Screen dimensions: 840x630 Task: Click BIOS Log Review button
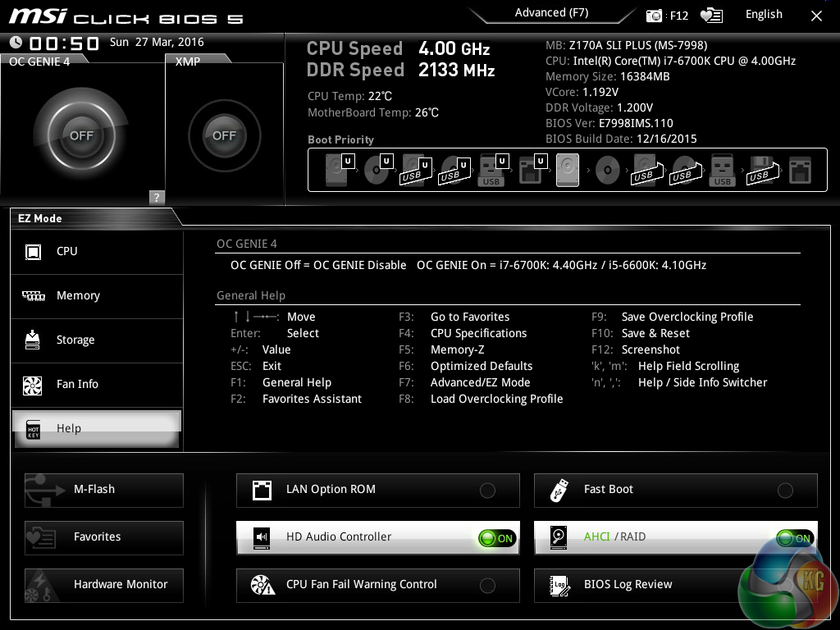coord(676,585)
